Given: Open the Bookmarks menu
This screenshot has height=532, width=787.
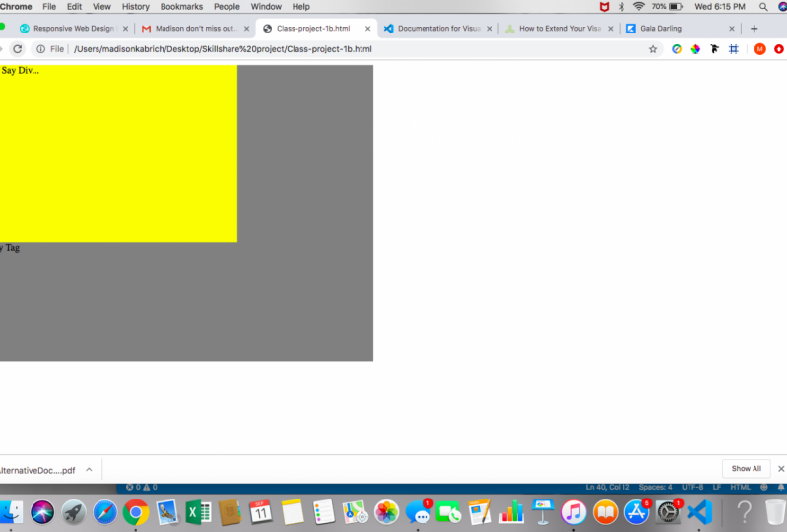Looking at the screenshot, I should [181, 7].
